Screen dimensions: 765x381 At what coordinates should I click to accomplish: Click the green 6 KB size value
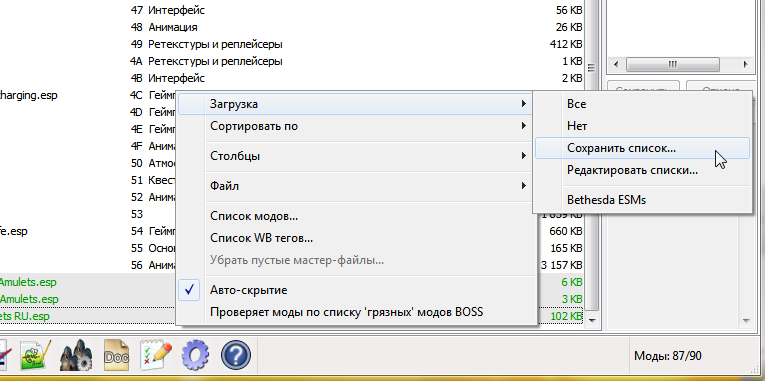pyautogui.click(x=572, y=282)
